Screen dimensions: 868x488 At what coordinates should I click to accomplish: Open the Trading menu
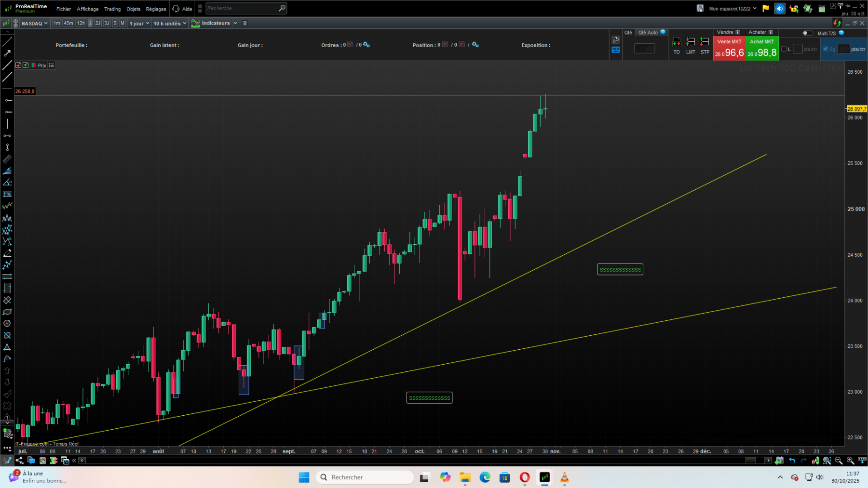(x=112, y=9)
